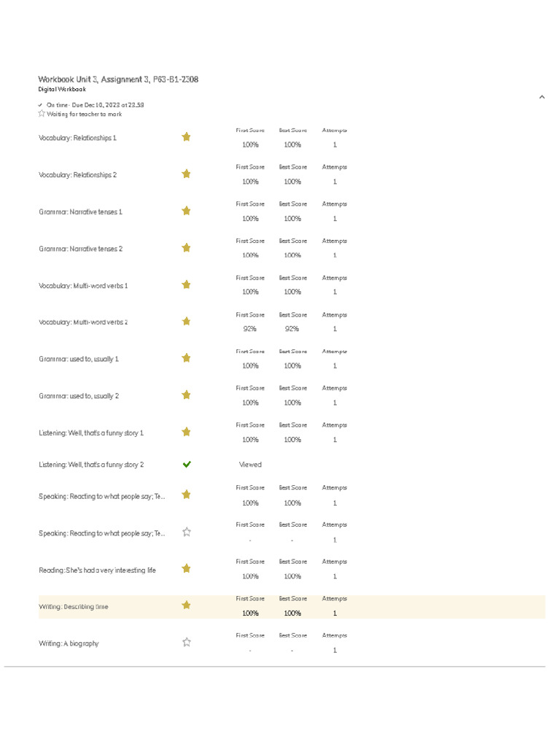Viewport: 560px width, 747px height.
Task: Click empty star beside Writing: A biography
Action: pyautogui.click(x=186, y=642)
